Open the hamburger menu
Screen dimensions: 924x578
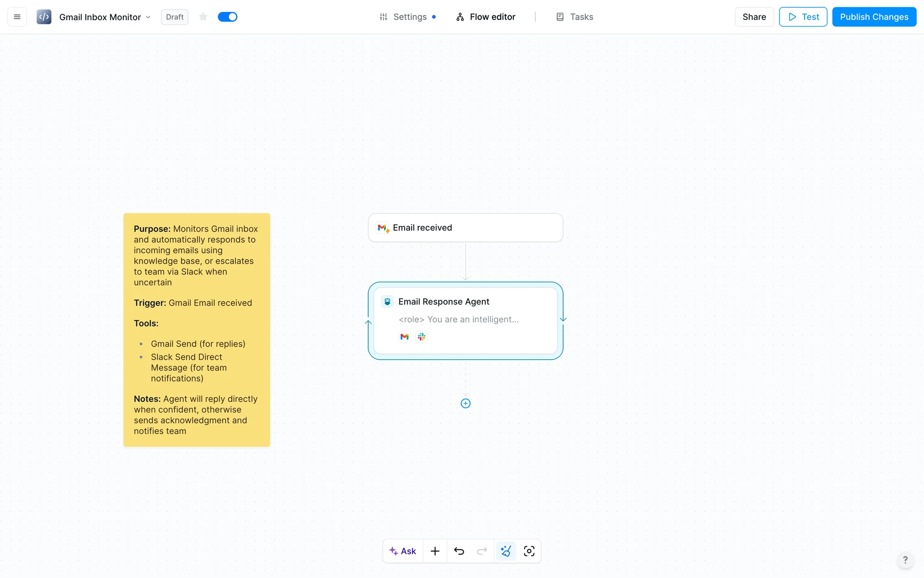tap(17, 17)
